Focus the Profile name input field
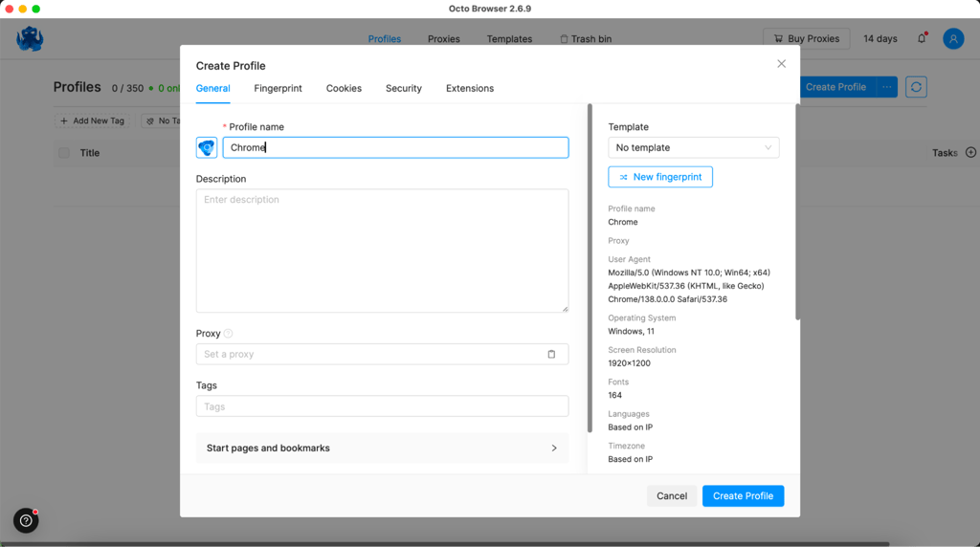Viewport: 980px width, 547px height. 395,147
